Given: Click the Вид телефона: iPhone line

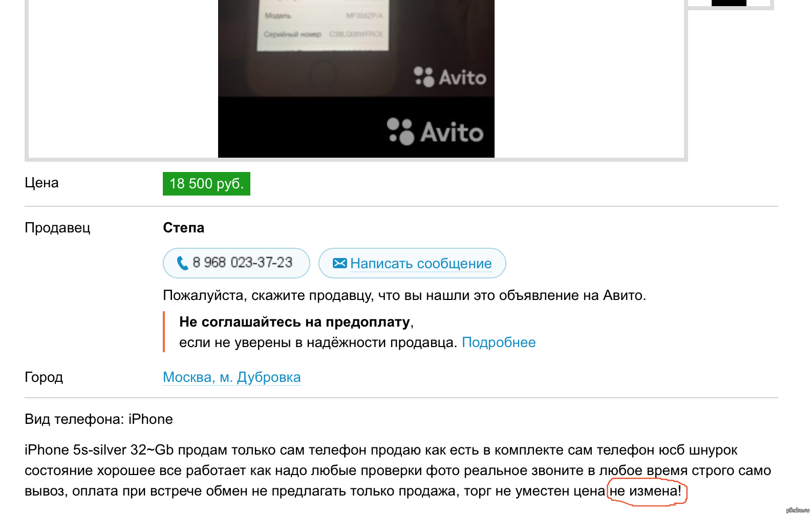Looking at the screenshot, I should point(99,419).
